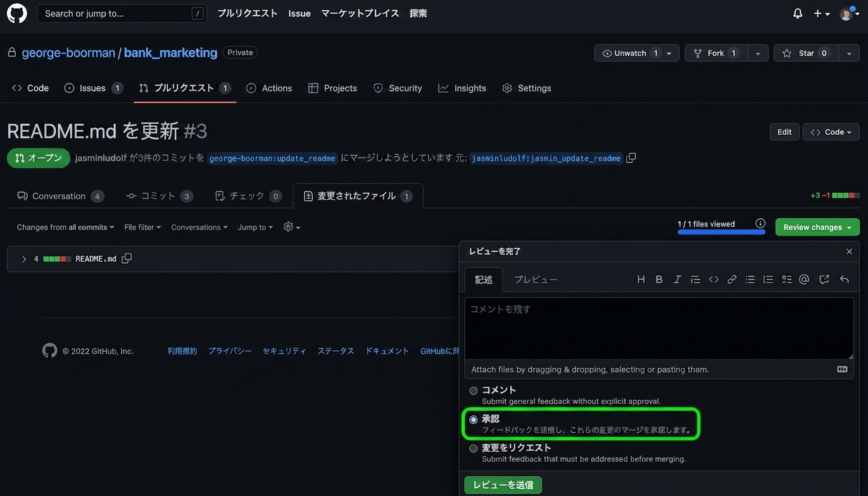This screenshot has width=868, height=496.
Task: Open the Conversations dropdown
Action: click(199, 227)
